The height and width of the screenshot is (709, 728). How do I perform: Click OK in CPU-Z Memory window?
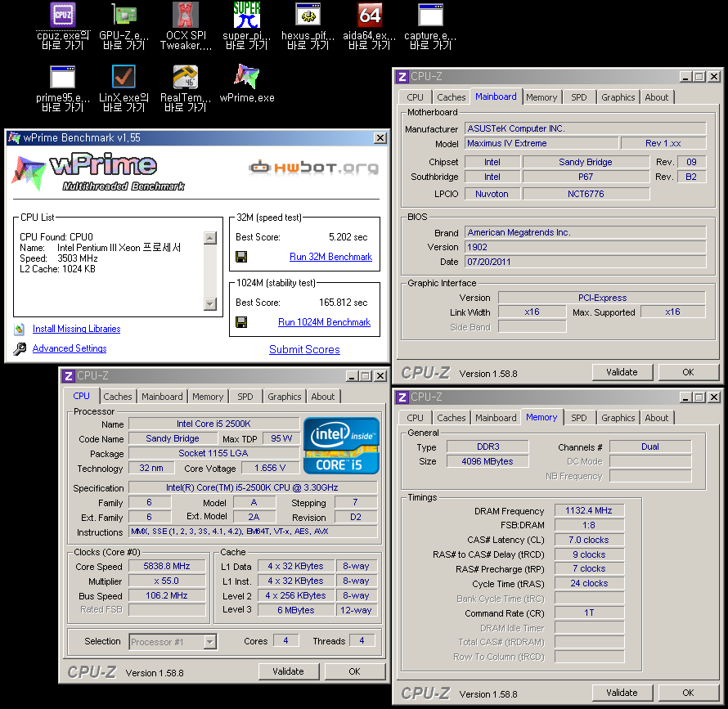[689, 693]
